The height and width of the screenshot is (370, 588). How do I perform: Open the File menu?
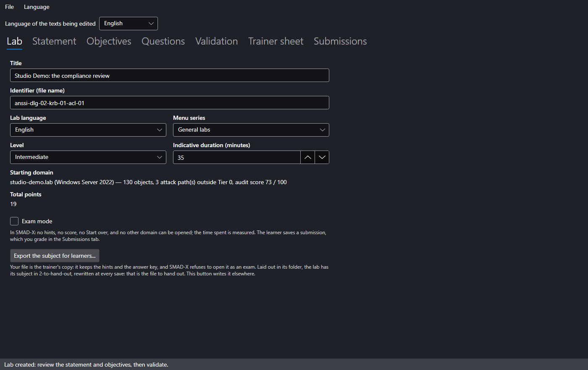coord(9,7)
